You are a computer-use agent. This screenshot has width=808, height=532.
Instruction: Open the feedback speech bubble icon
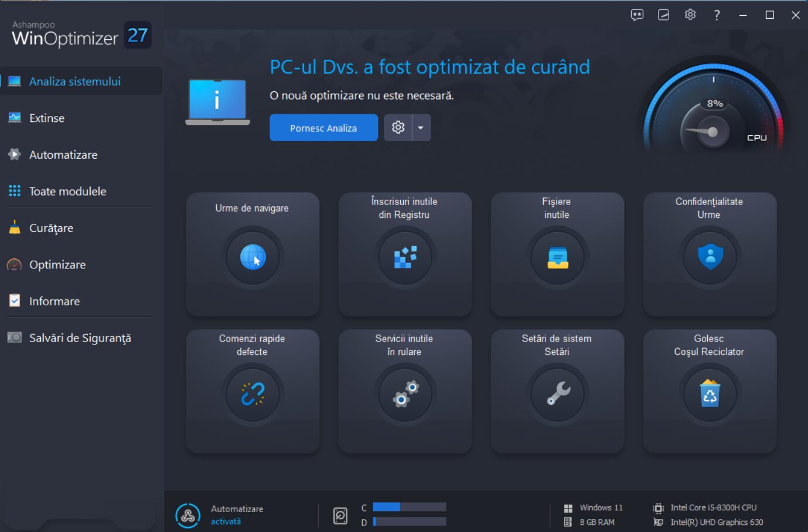click(x=637, y=15)
